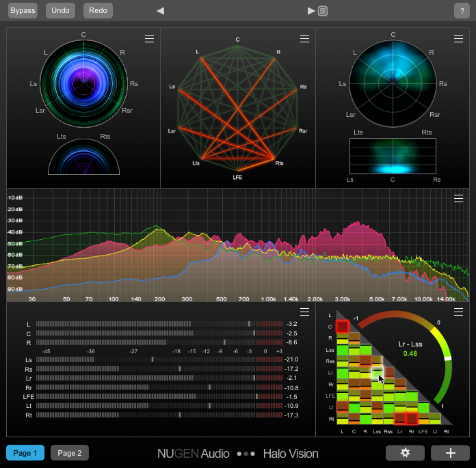This screenshot has width=476, height=468.
Task: Open the preset list dropdown icon
Action: coord(323,11)
